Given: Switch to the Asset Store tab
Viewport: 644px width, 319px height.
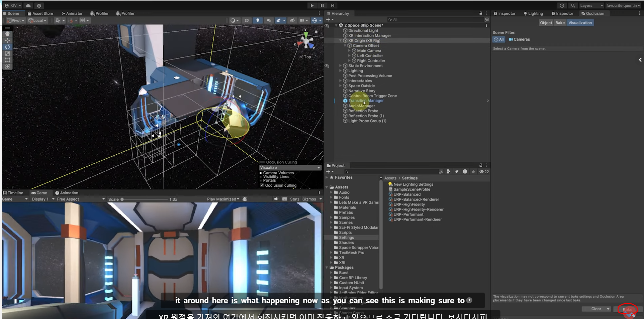Looking at the screenshot, I should coord(40,13).
